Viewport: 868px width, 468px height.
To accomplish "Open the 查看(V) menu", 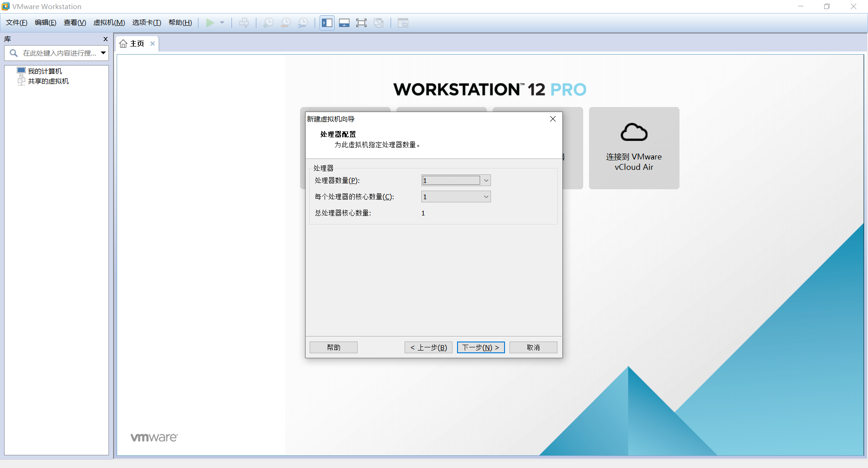I will (x=75, y=23).
